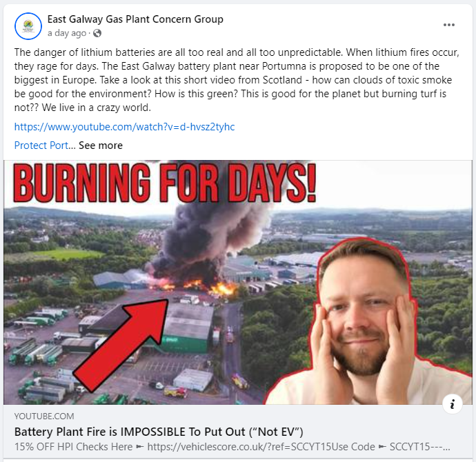This screenshot has width=476, height=462.
Task: Click the 'a day ago' timestamp
Action: [67, 33]
